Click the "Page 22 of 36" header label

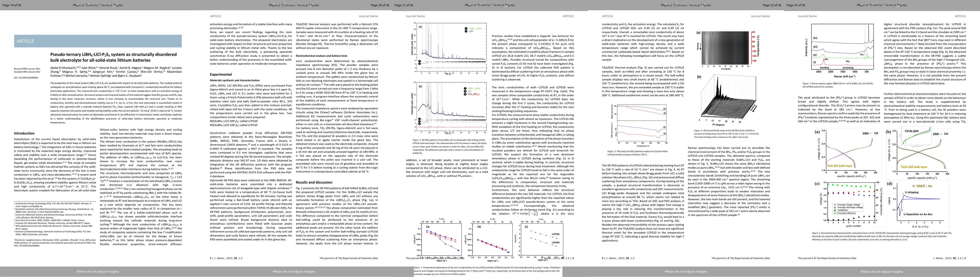[x=772, y=5]
